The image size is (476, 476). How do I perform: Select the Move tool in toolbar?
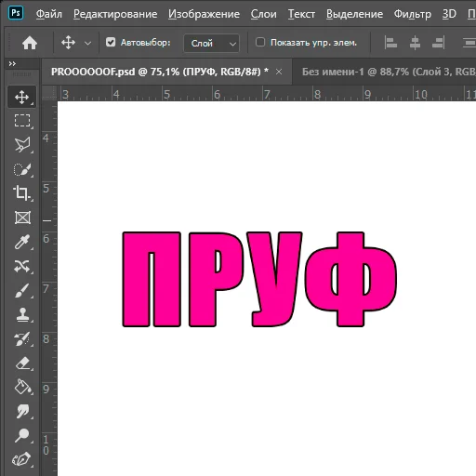coord(22,97)
